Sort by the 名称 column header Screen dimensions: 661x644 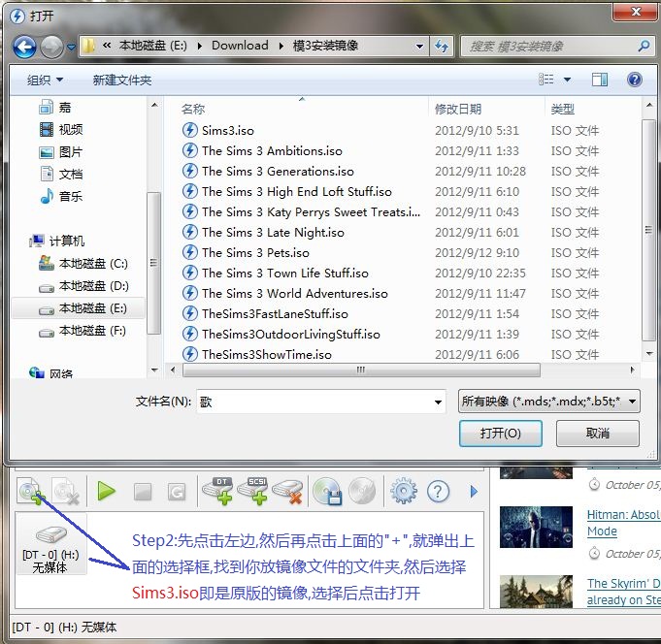(x=193, y=109)
